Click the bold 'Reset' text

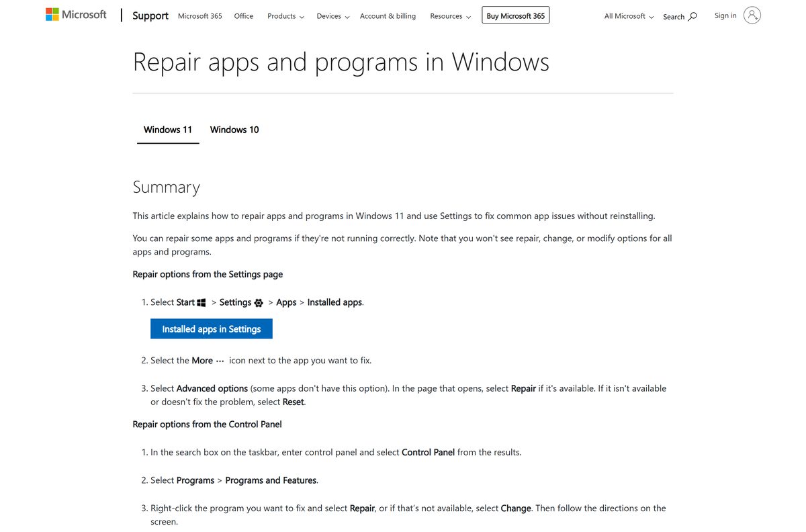pyautogui.click(x=294, y=402)
